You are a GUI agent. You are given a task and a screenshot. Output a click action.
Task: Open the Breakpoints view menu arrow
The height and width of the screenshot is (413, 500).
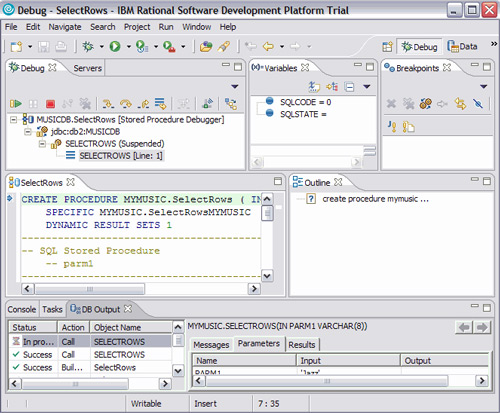484,87
